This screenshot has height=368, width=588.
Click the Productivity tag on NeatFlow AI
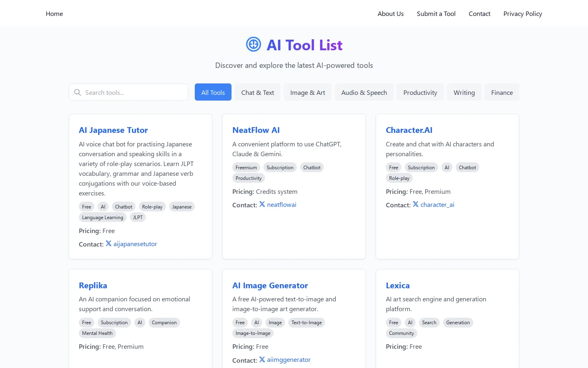point(249,178)
